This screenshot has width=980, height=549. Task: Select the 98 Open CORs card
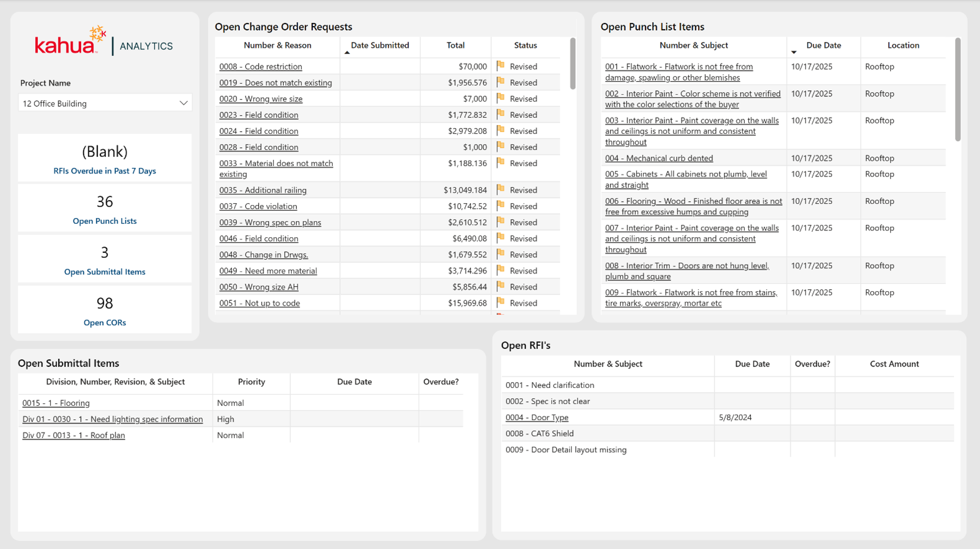point(105,310)
